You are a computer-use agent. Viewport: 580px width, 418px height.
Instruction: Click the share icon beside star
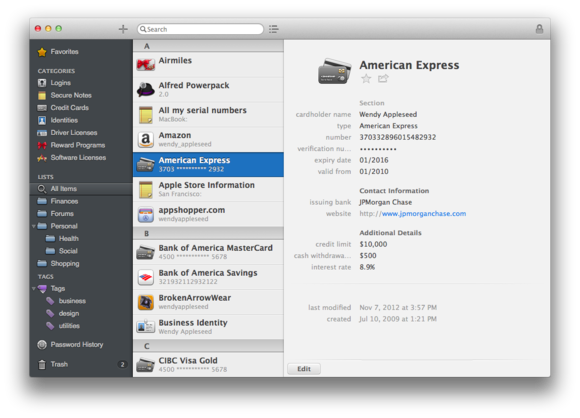coord(383,78)
